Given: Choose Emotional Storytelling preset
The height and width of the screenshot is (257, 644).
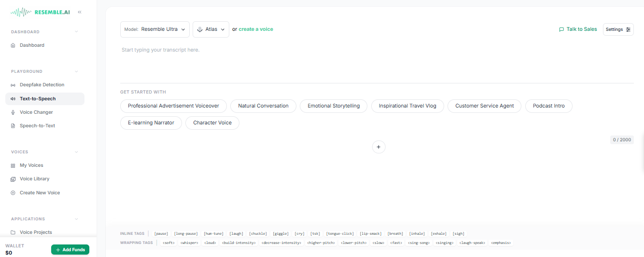Looking at the screenshot, I should [334, 106].
